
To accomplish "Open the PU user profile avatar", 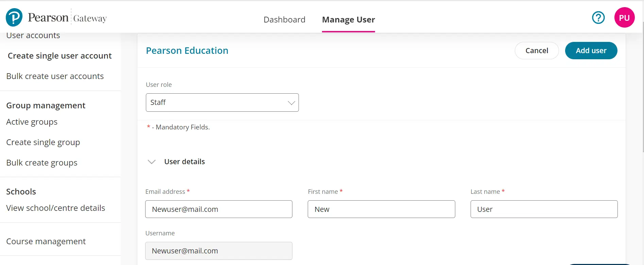I will click(624, 17).
